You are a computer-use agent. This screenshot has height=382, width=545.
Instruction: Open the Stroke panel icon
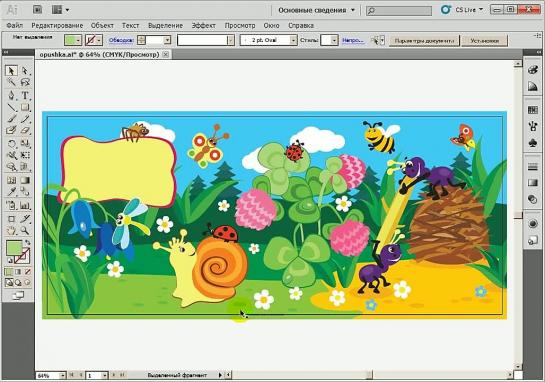[533, 167]
